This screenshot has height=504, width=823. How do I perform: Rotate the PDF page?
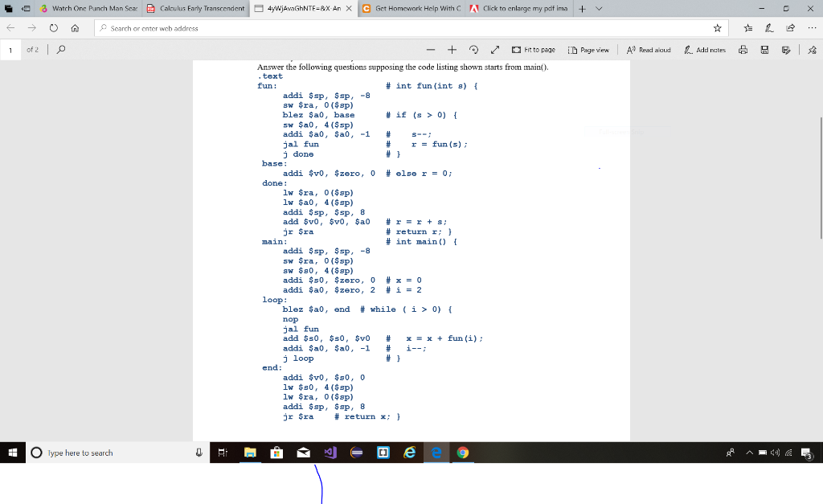(x=473, y=49)
